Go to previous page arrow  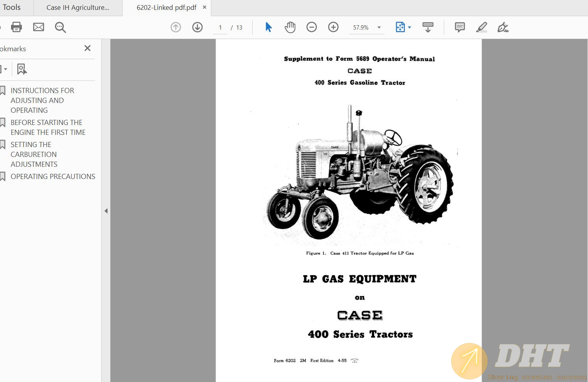click(176, 27)
